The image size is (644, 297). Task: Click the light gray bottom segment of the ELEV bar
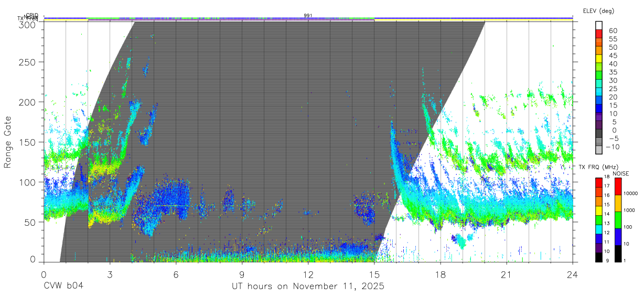click(x=599, y=151)
